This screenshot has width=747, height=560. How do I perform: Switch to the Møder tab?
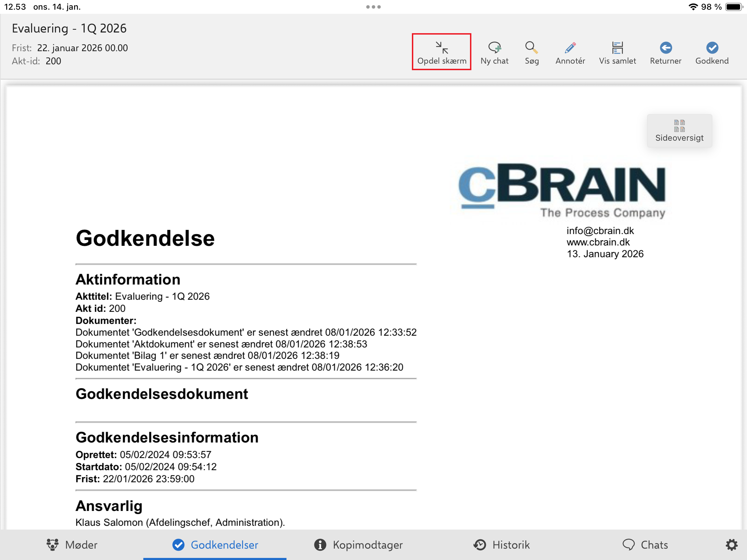click(x=72, y=545)
